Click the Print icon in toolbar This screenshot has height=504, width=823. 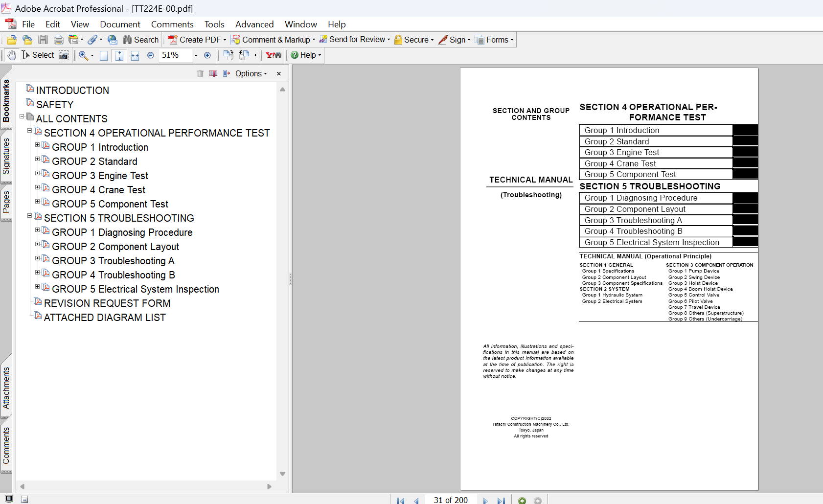tap(59, 40)
